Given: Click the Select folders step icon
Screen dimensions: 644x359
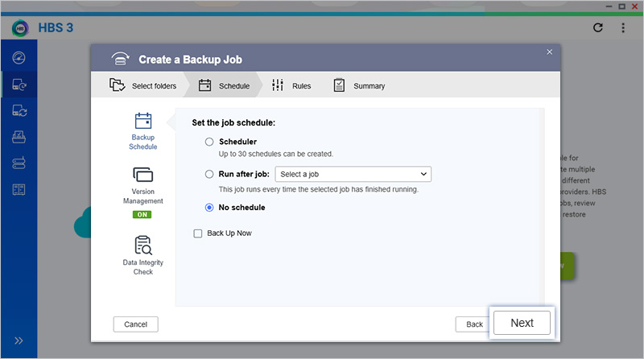Looking at the screenshot, I should tap(117, 85).
